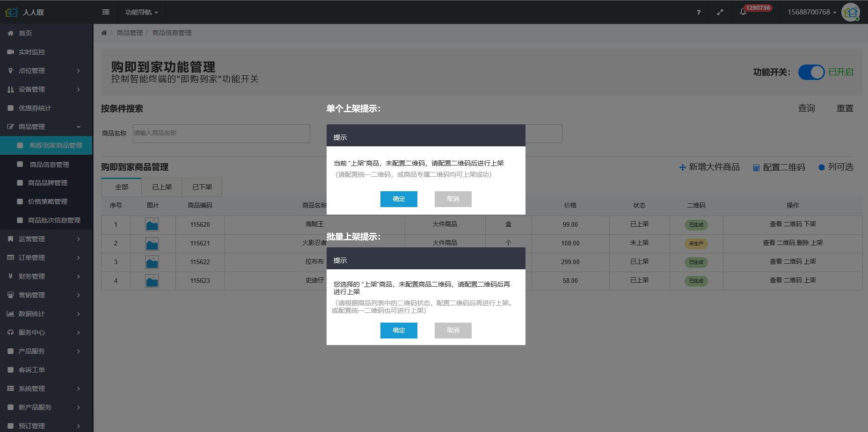Click 取消 in the batch listing prompt

click(452, 330)
